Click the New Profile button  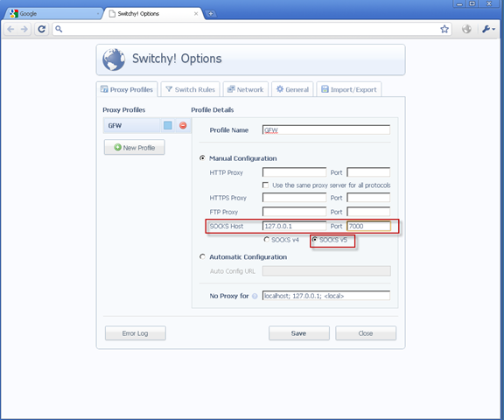click(x=135, y=148)
